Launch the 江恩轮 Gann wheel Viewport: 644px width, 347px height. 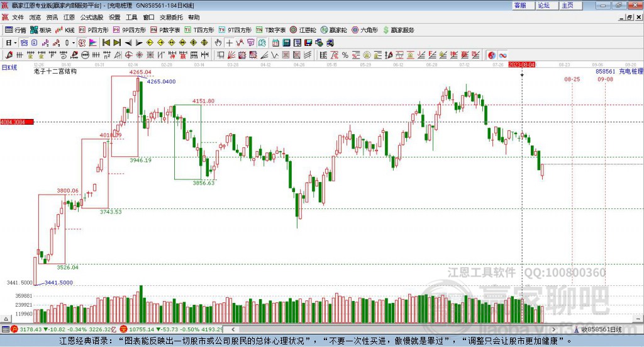tap(303, 30)
